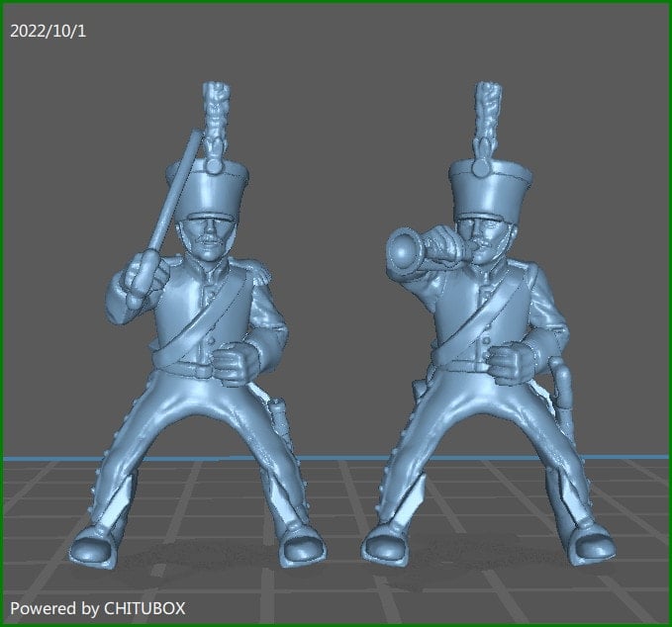The width and height of the screenshot is (672, 627).
Task: Click the clenched fist at right soldier's belt
Action: click(x=510, y=362)
